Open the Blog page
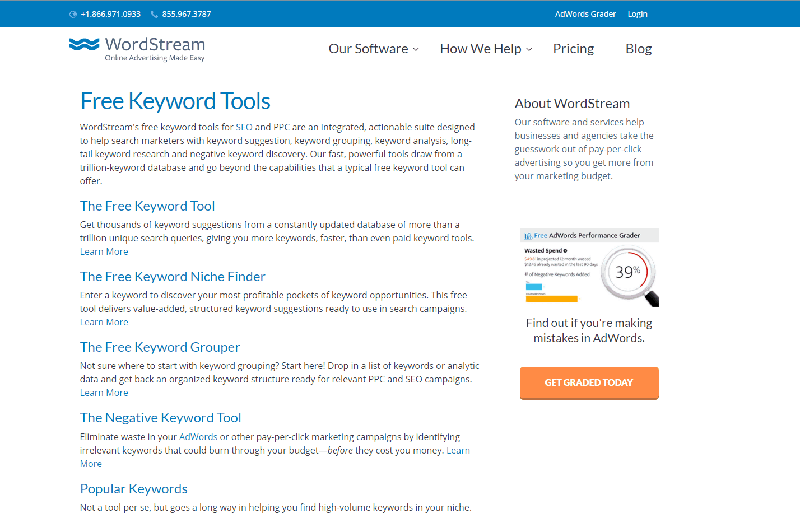The image size is (800, 532). (639, 49)
